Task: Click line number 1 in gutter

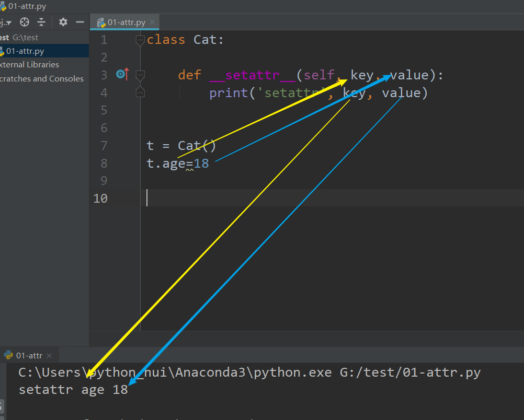Action: click(x=104, y=40)
